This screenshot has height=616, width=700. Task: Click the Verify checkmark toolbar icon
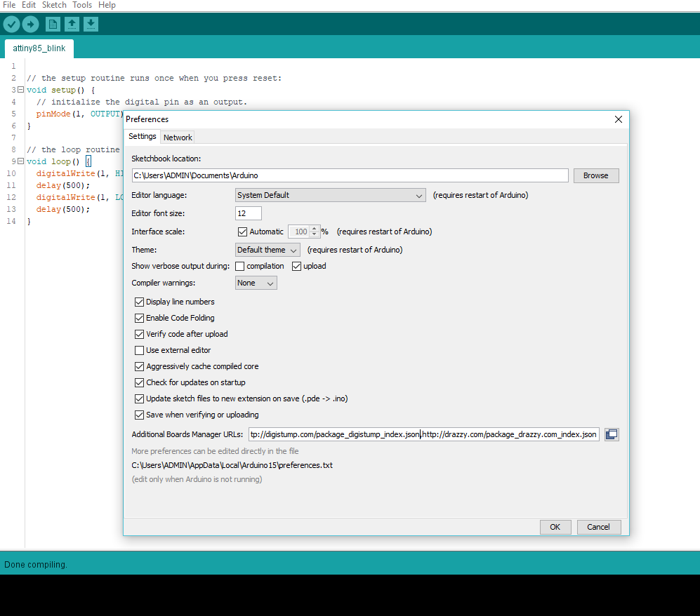point(11,24)
